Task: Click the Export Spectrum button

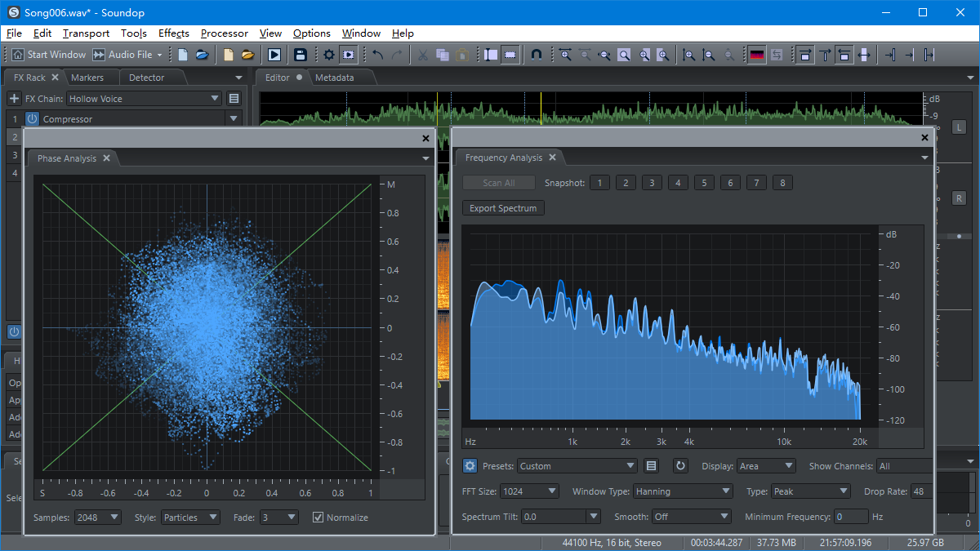Action: (503, 208)
